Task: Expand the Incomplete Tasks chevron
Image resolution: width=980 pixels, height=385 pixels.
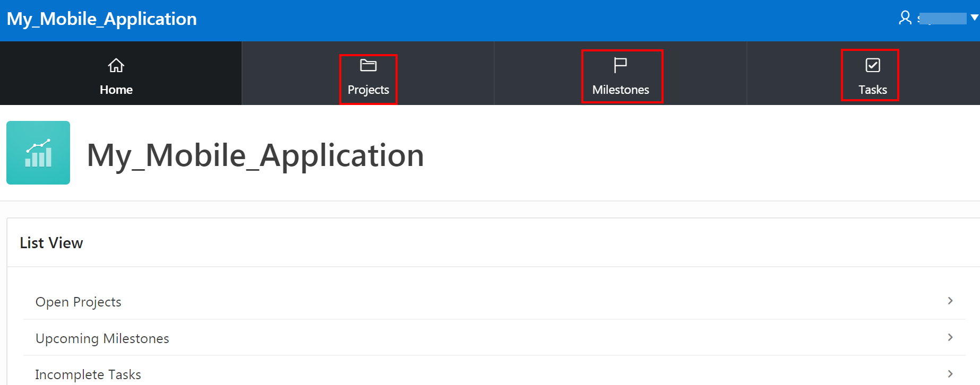Action: coord(950,374)
